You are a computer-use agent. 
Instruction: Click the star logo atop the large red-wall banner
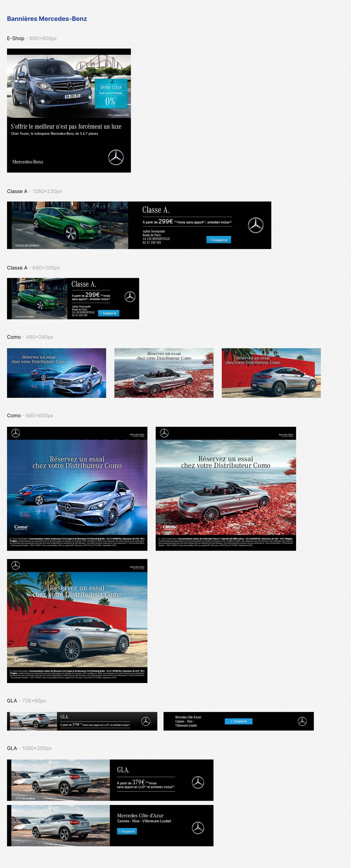point(16,565)
